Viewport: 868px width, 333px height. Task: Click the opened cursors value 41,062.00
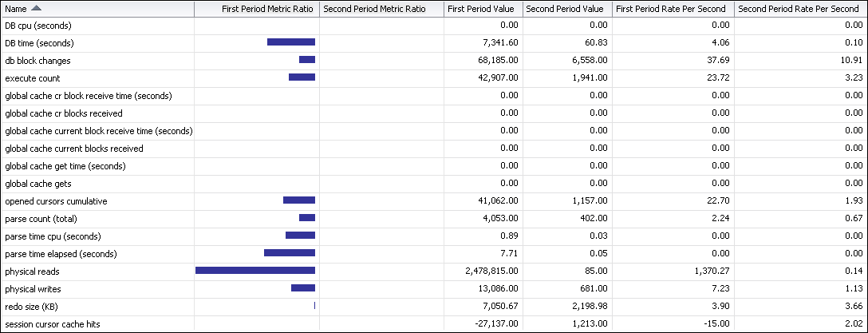[x=499, y=201]
